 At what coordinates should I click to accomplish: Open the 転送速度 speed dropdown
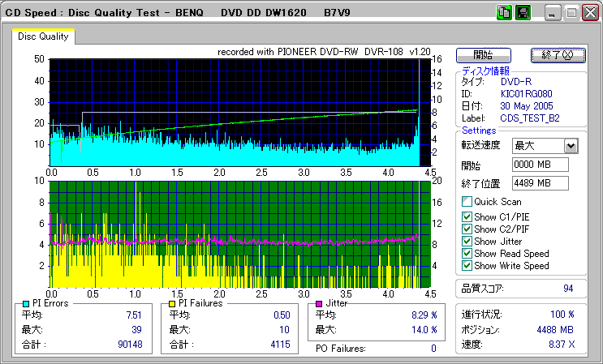(571, 146)
